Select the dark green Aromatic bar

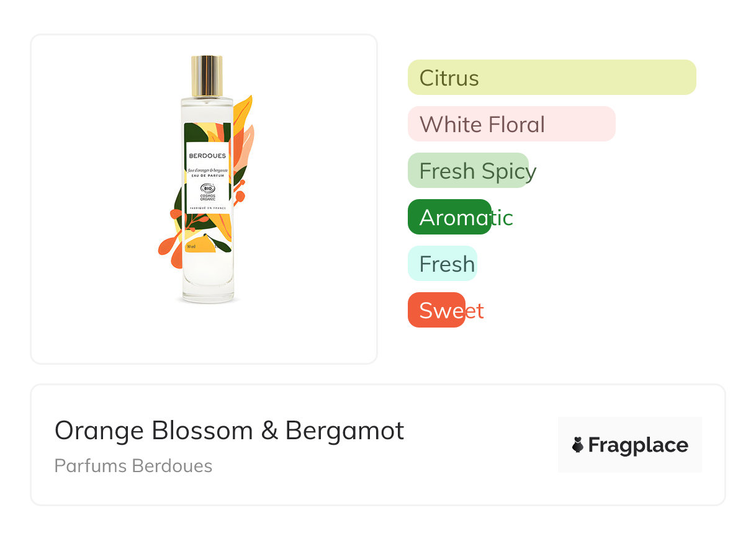(x=449, y=217)
